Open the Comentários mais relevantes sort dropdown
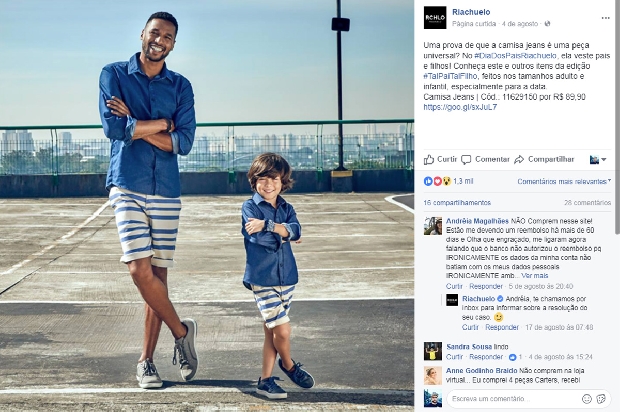620x412 pixels. point(564,181)
